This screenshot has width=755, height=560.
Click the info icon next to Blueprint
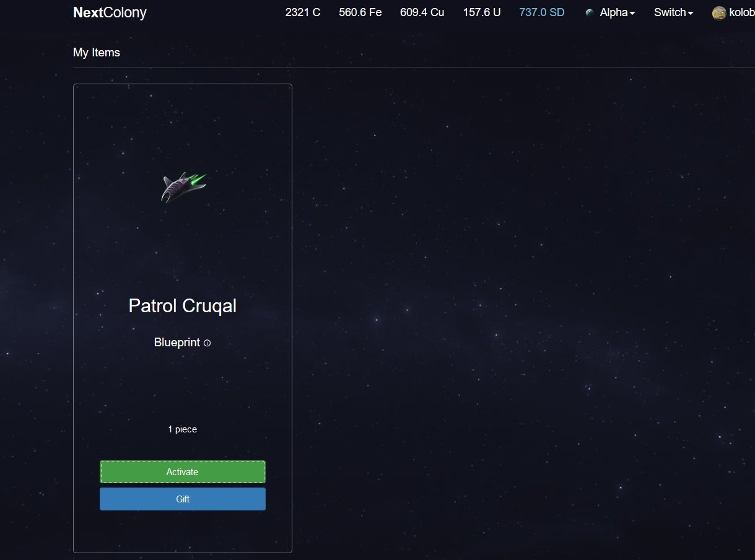[207, 343]
